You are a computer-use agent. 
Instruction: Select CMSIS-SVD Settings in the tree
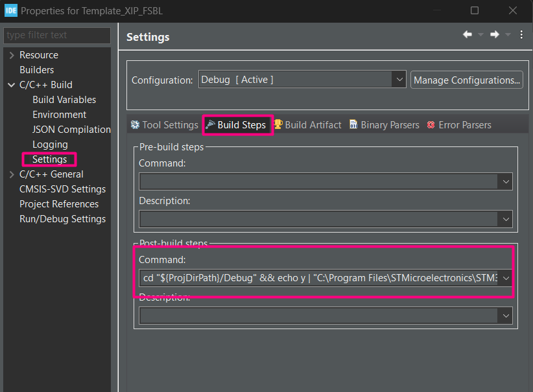(x=62, y=189)
